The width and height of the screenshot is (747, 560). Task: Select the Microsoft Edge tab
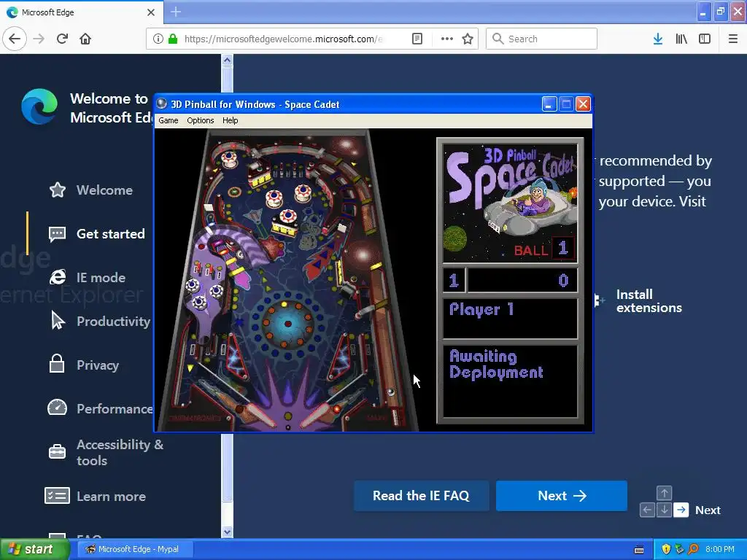pyautogui.click(x=81, y=12)
